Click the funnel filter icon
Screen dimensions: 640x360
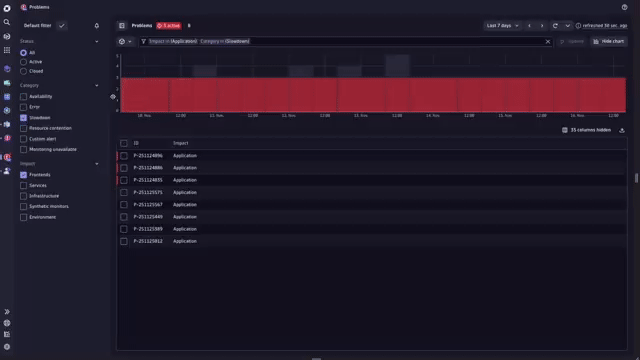click(x=143, y=42)
